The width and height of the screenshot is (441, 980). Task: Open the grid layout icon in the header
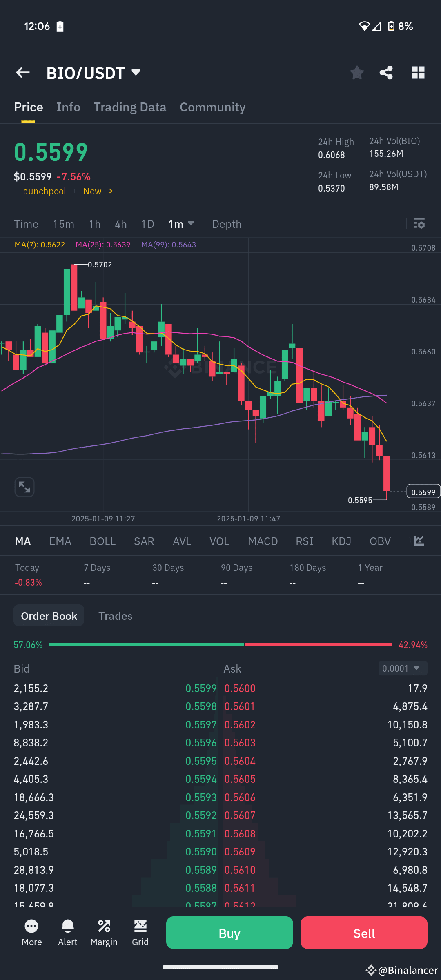point(418,73)
